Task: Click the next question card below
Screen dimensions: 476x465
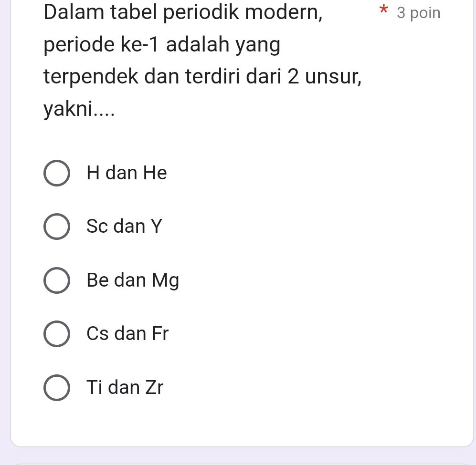Action: point(239,463)
